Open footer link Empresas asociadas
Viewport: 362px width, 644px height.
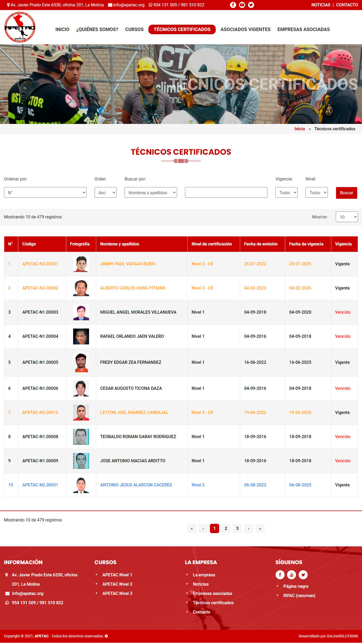click(212, 593)
